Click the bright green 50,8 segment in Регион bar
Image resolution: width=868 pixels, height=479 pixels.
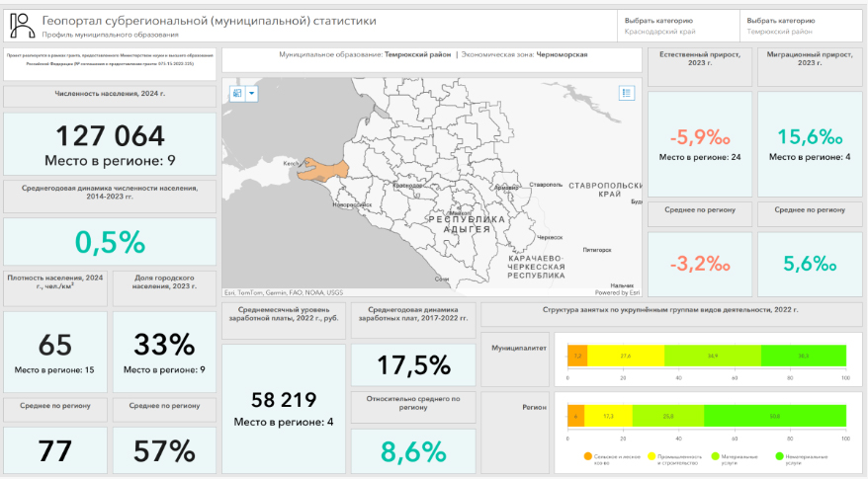tap(774, 416)
